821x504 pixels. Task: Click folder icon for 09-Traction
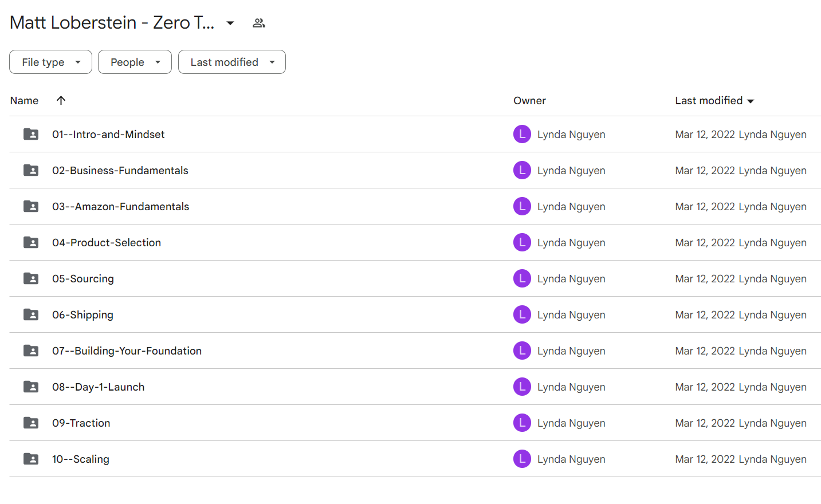tap(31, 423)
